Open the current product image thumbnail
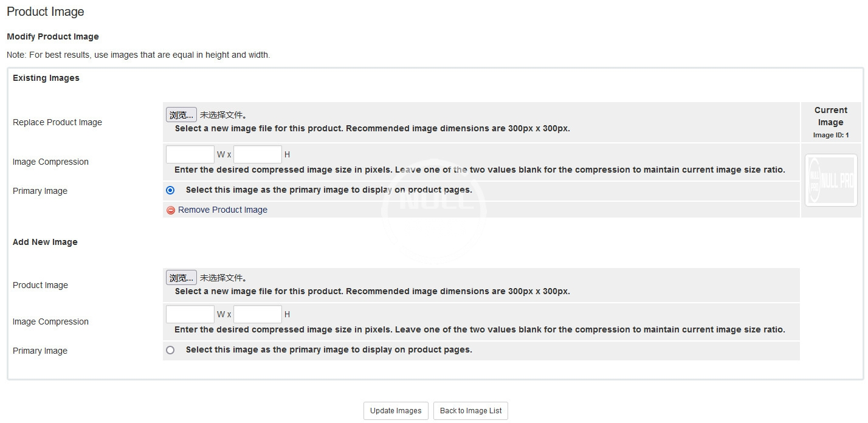 click(x=830, y=180)
